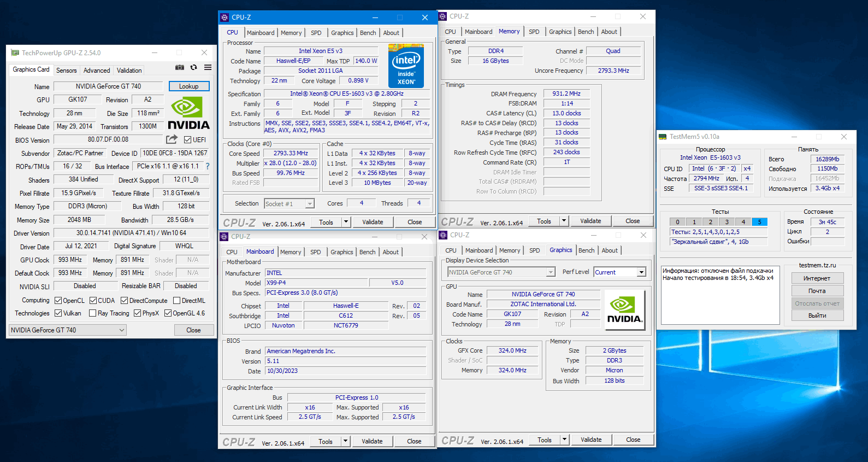Click the Интернет button in TestMem5
This screenshot has height=462, width=868.
pos(817,278)
